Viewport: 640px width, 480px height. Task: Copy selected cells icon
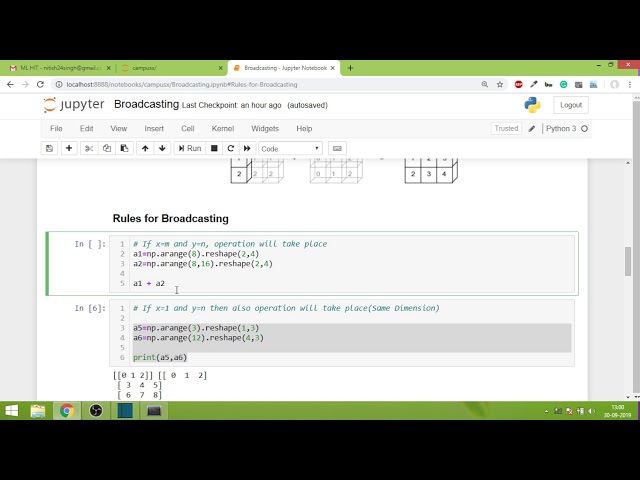107,148
